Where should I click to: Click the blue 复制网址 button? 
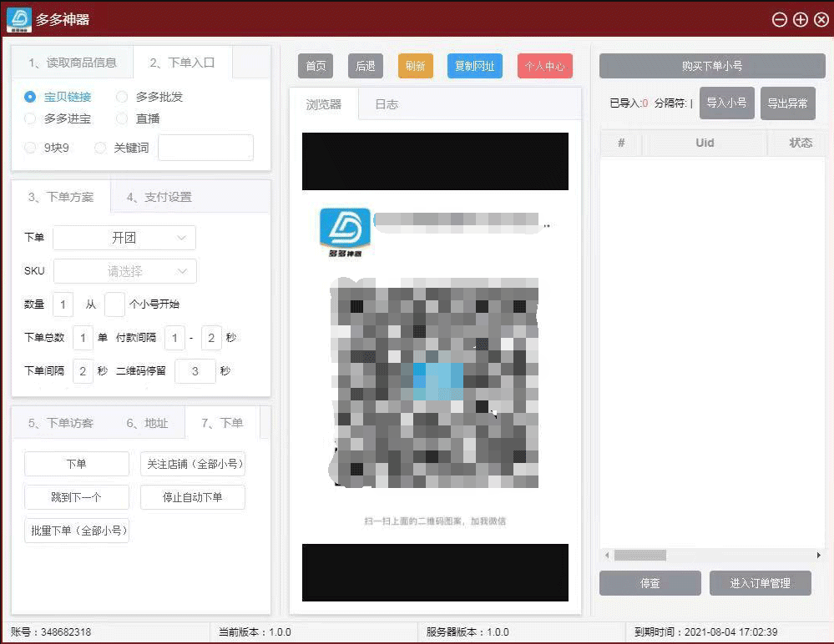coord(475,66)
